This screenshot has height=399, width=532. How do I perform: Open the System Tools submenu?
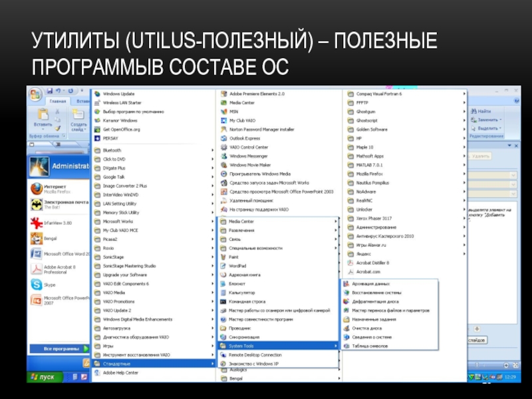click(279, 346)
